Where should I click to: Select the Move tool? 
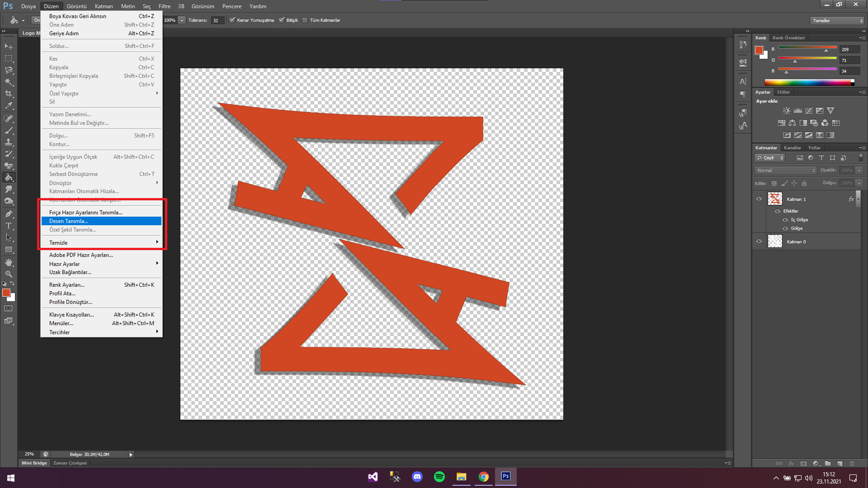pyautogui.click(x=9, y=46)
